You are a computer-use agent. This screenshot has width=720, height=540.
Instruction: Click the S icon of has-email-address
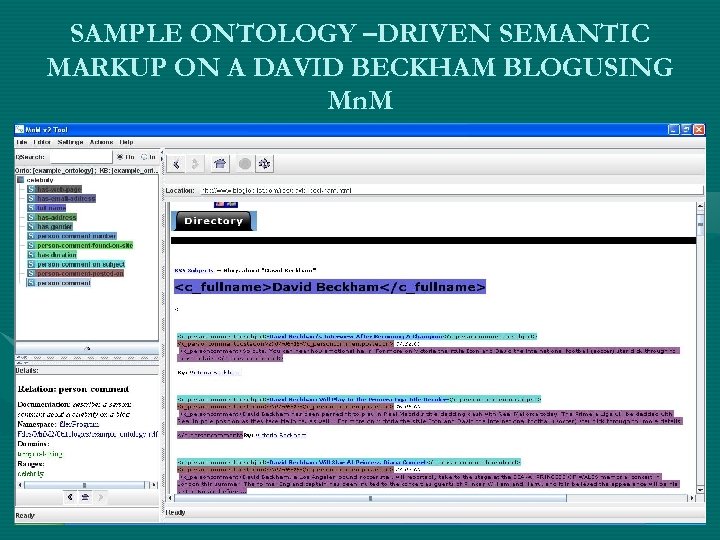tap(31, 198)
